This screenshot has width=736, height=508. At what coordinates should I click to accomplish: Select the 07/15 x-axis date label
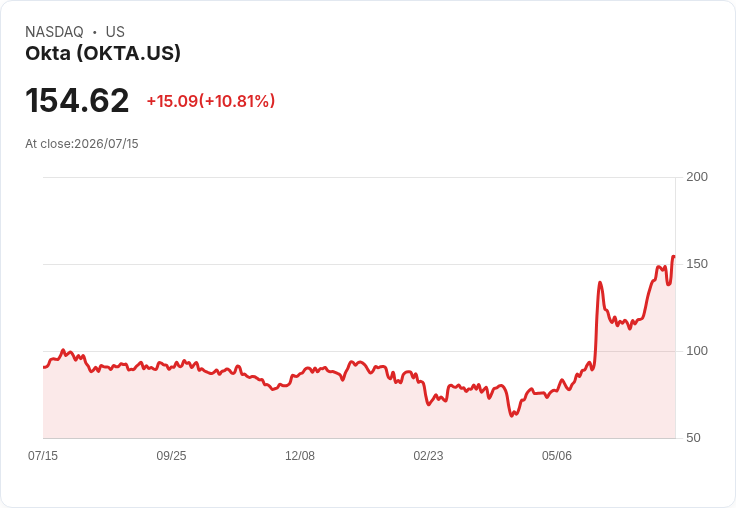[43, 455]
